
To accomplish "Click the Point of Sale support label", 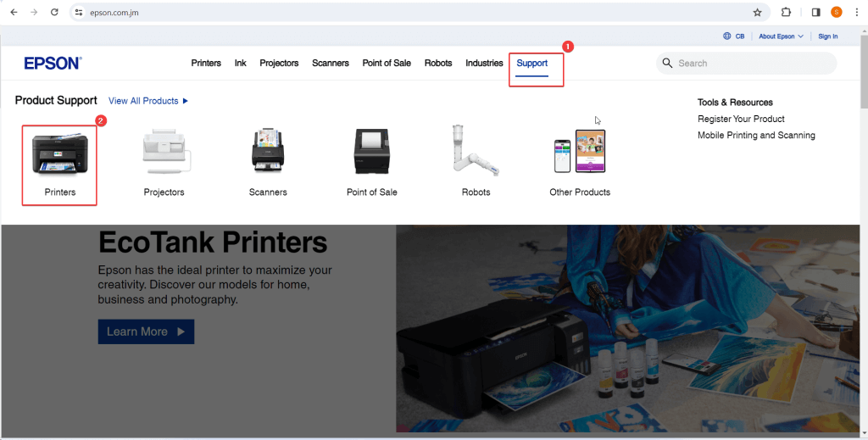I will point(371,192).
